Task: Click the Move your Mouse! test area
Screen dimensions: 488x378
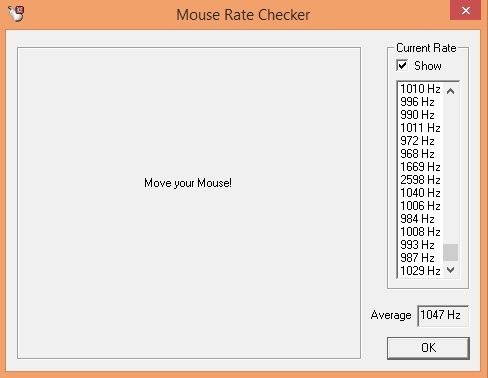Action: (x=189, y=203)
